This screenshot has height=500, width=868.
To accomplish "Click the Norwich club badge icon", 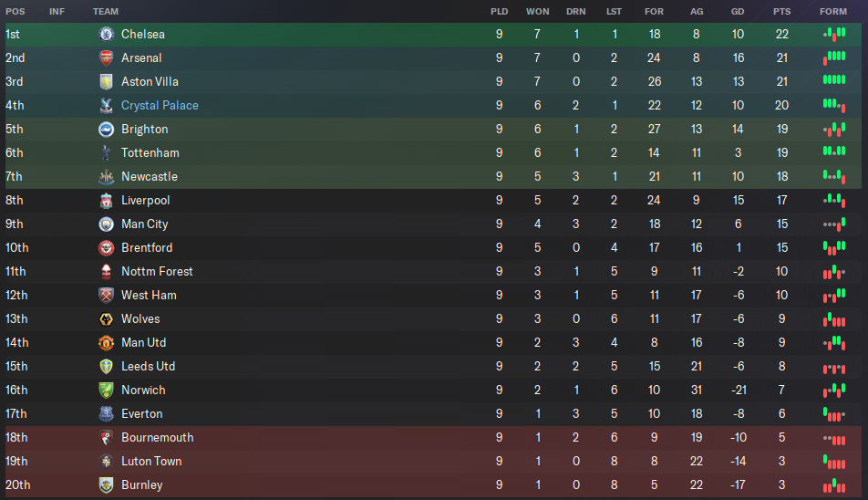I will pos(106,390).
